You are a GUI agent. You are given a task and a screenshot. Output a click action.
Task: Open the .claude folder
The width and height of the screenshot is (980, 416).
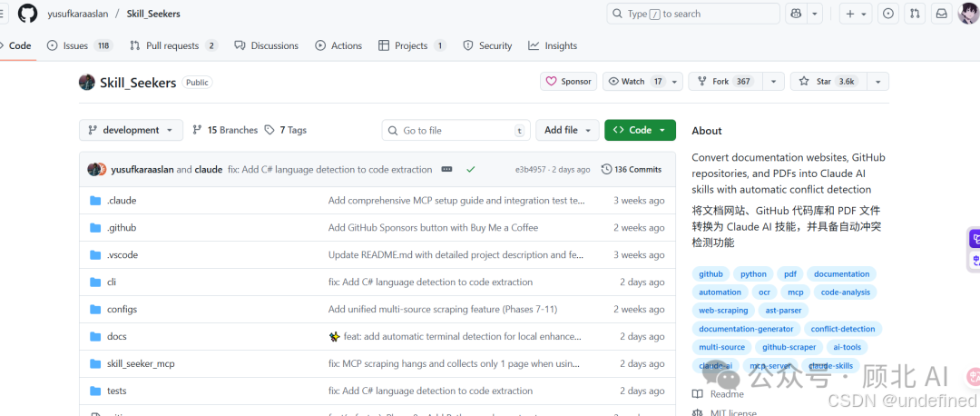122,201
